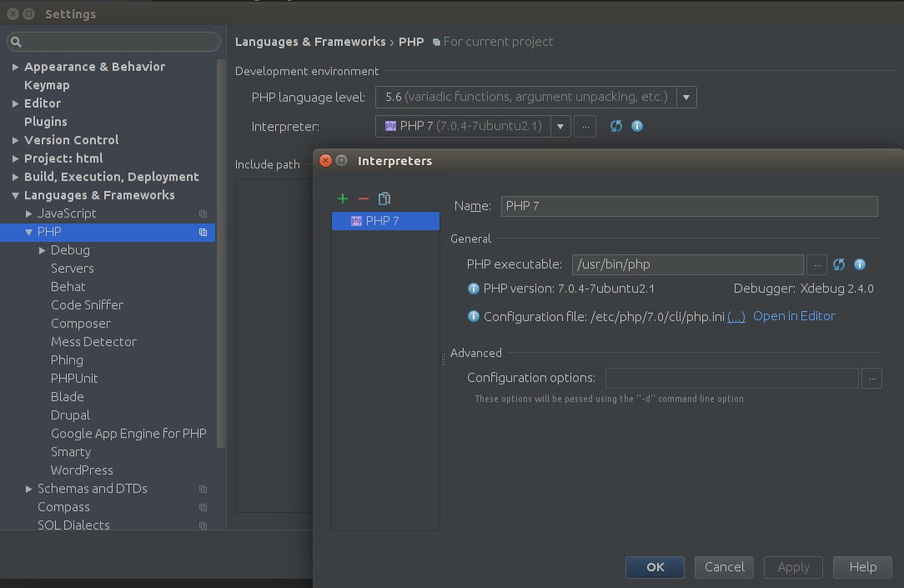Add a new PHP interpreter with plus icon

(342, 199)
